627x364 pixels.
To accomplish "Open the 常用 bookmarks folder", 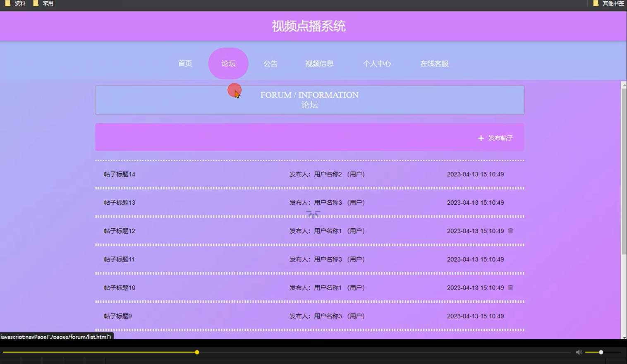I will coord(47,3).
